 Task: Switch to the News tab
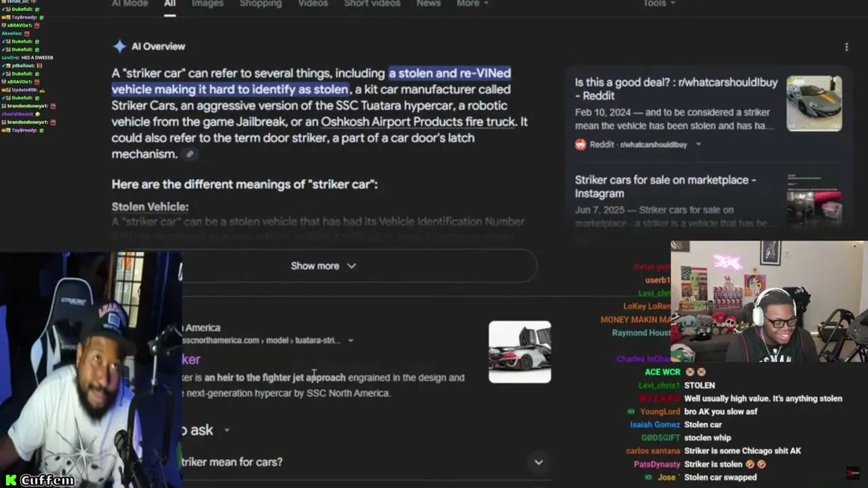[429, 3]
